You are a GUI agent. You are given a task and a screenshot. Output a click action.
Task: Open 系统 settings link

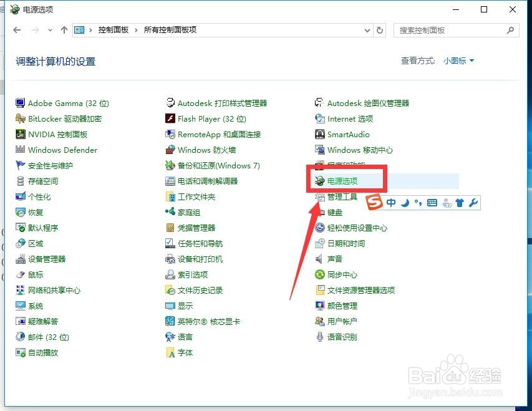[36, 306]
